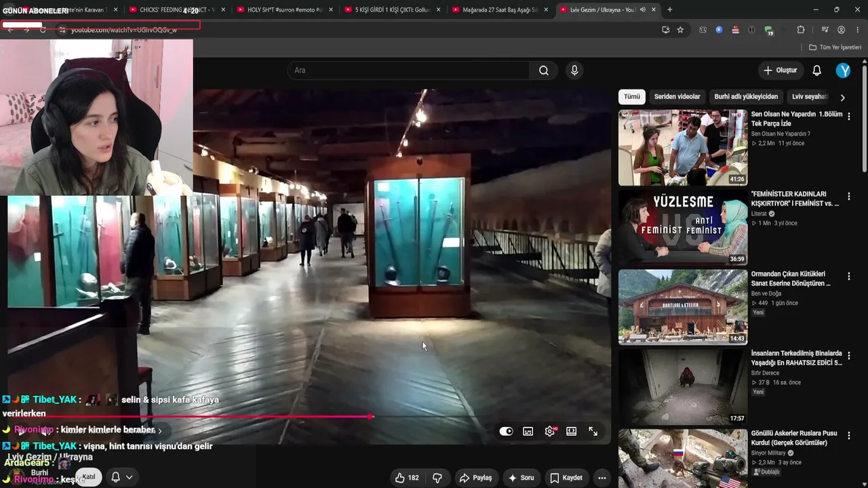Select the Seriden videolar chip

pyautogui.click(x=677, y=97)
